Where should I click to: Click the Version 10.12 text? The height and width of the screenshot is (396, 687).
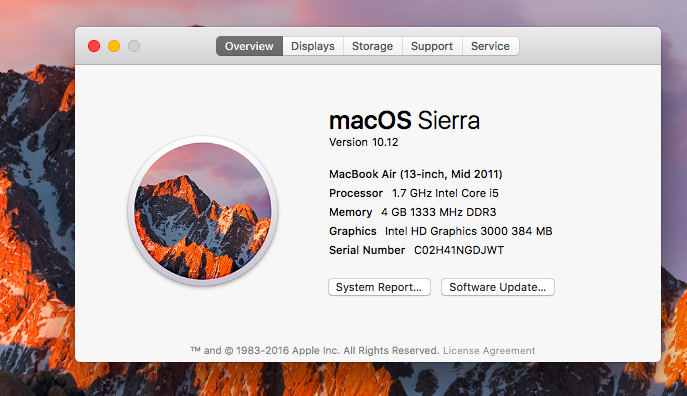[364, 142]
